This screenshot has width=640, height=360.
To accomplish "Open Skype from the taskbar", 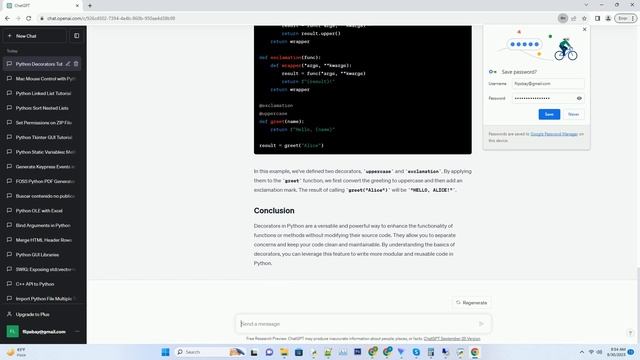I will [416, 352].
